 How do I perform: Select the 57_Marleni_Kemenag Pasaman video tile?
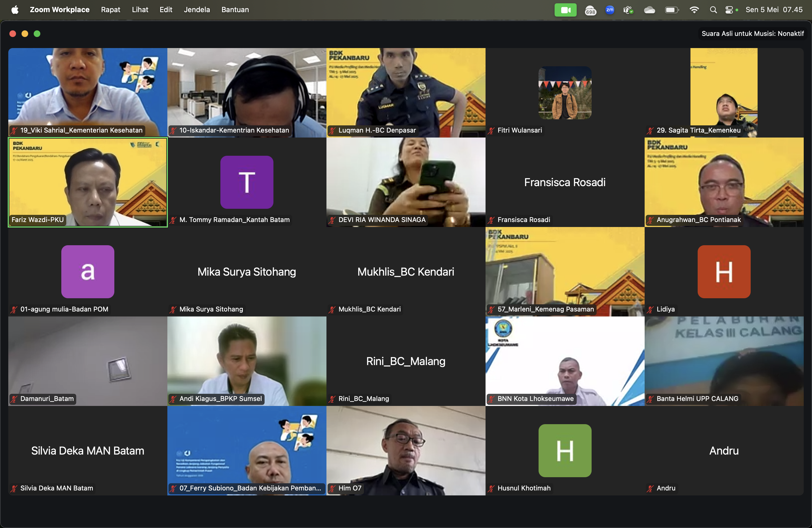click(x=565, y=271)
